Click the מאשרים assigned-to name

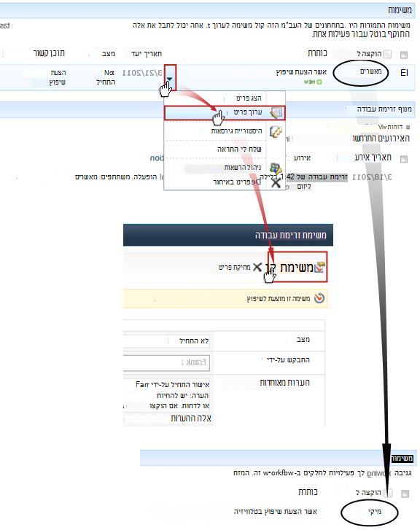tap(370, 71)
